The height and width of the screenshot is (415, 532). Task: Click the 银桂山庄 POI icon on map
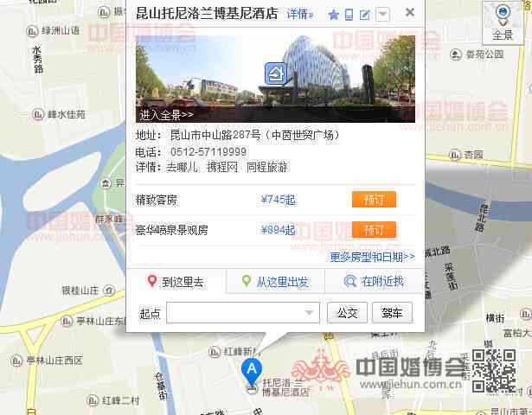click(109, 290)
